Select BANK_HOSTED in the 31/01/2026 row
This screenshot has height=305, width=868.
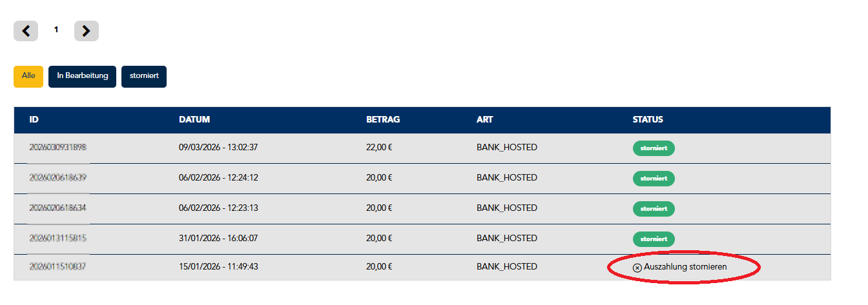[507, 239]
